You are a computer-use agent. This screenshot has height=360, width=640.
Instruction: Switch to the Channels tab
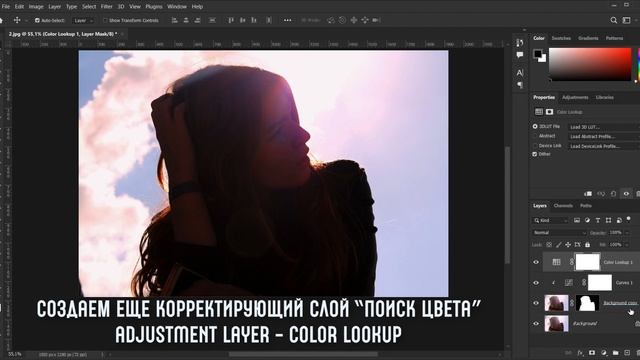563,206
